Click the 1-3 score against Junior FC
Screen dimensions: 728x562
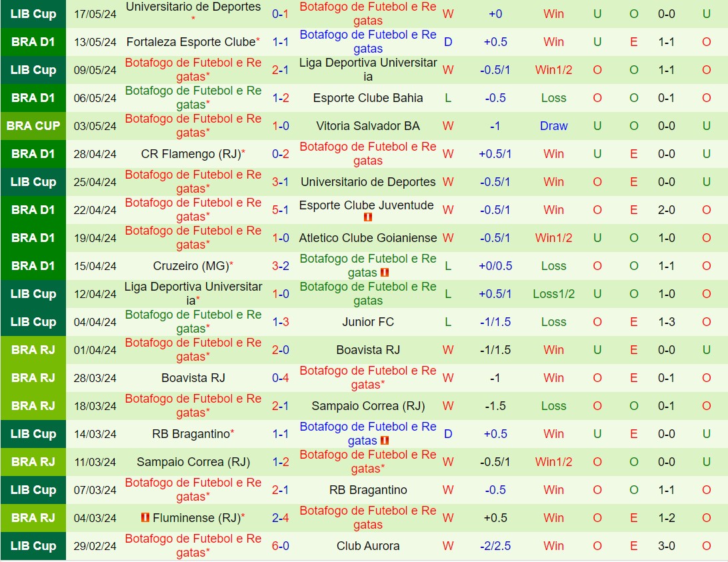tap(281, 322)
